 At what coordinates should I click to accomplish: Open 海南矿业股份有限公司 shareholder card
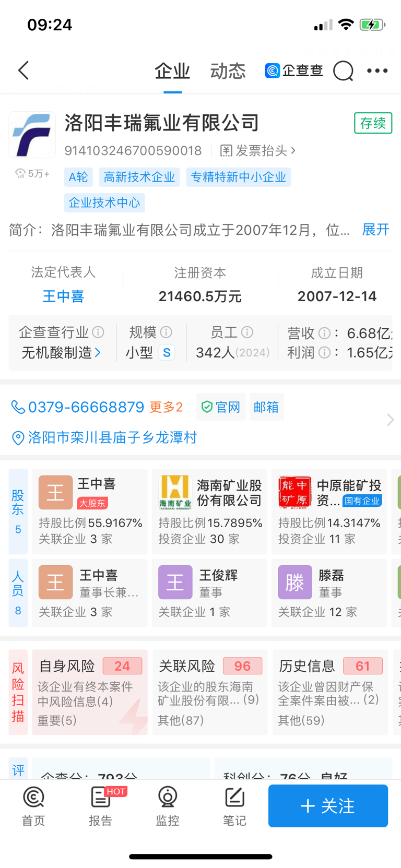[x=209, y=512]
